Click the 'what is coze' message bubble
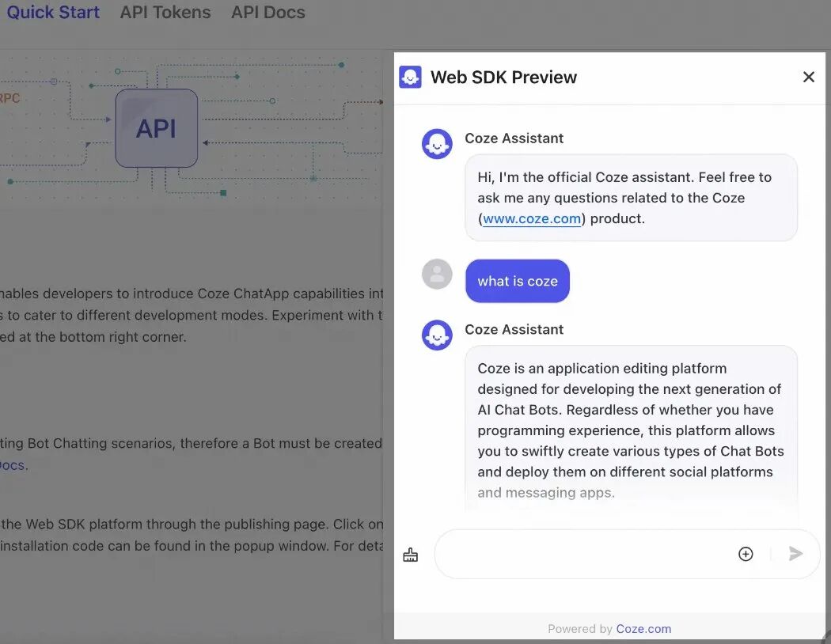The image size is (831, 644). (518, 281)
